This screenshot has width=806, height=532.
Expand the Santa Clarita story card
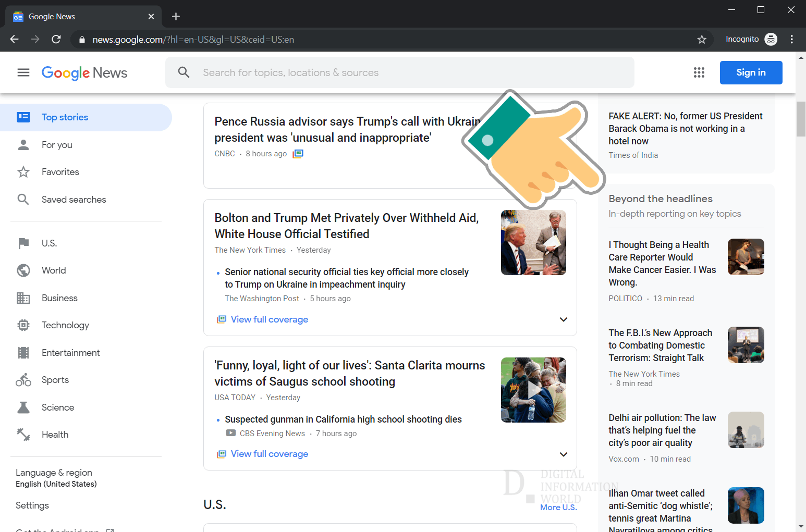click(564, 454)
